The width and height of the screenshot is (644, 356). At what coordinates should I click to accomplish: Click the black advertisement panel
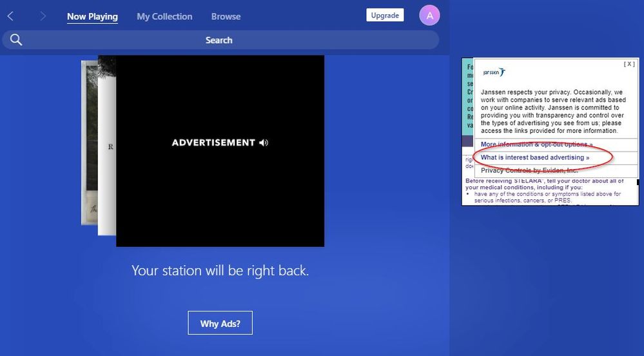pyautogui.click(x=220, y=193)
